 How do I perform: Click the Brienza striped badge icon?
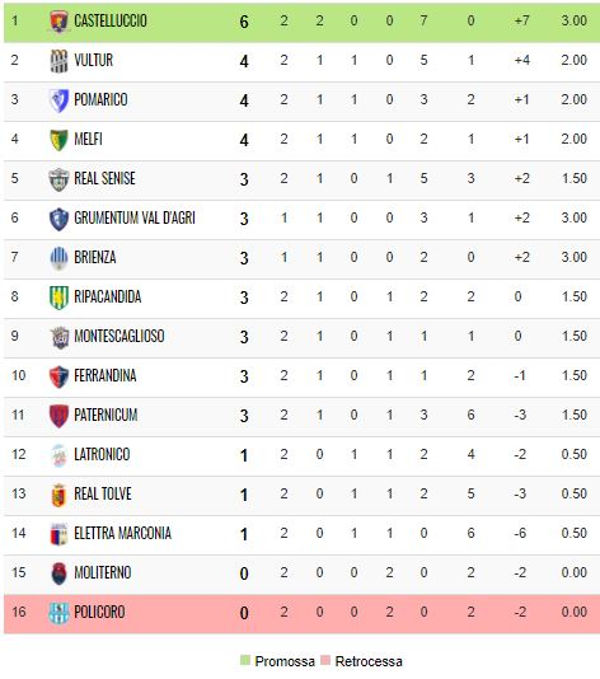click(x=59, y=258)
